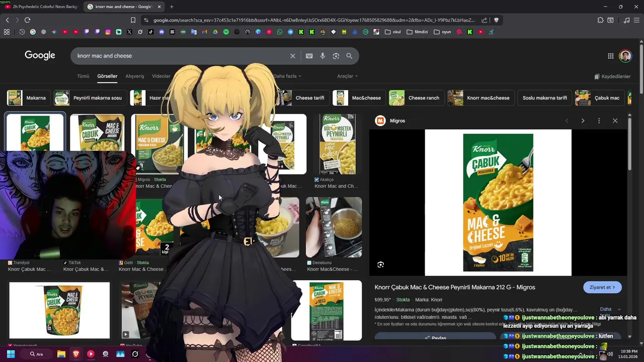Open the filmdizi bookmarks folder
This screenshot has height=362, width=644.
point(417,32)
